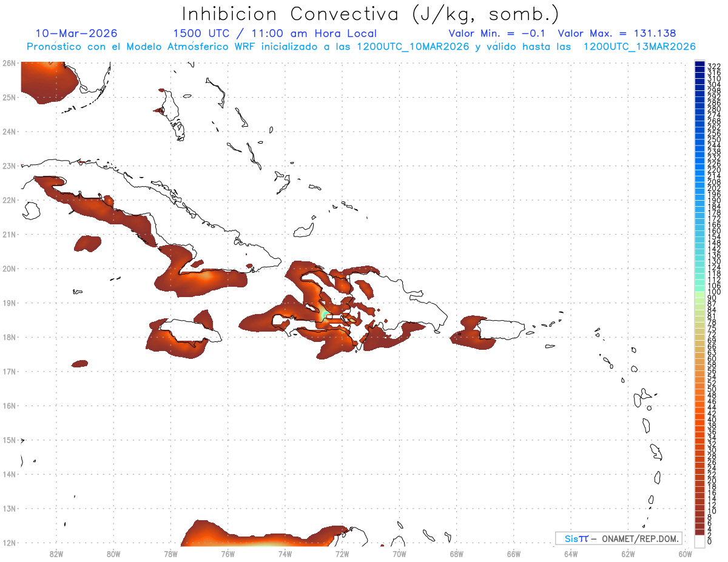The image size is (728, 562).
Task: Click the '15N' latitude label
Action: point(8,440)
